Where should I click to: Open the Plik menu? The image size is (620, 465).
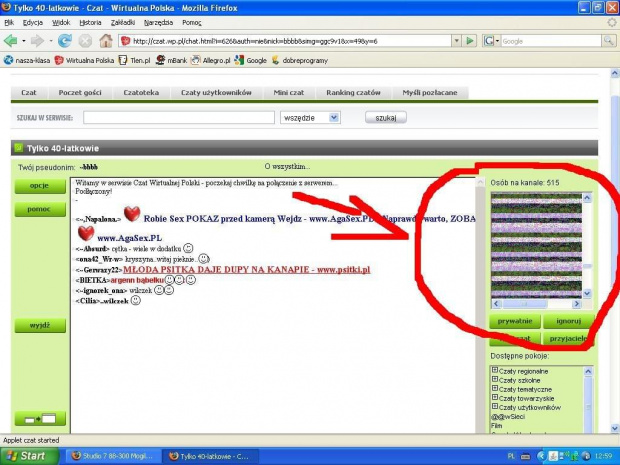click(9, 23)
